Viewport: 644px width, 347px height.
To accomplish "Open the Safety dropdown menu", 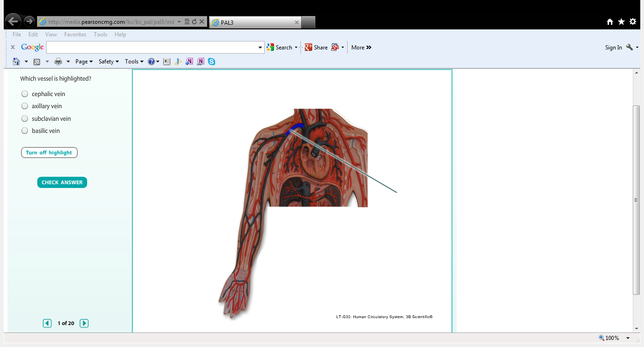I will [109, 62].
